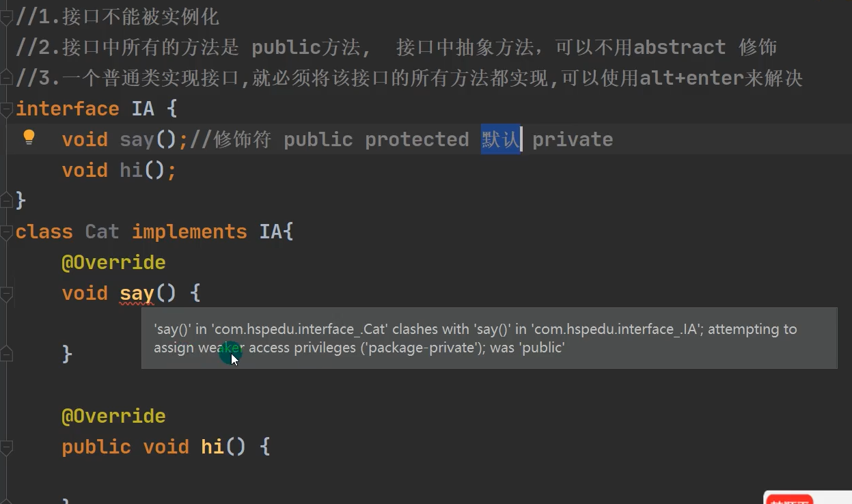
Task: Click the error tooltip message box
Action: tap(489, 338)
